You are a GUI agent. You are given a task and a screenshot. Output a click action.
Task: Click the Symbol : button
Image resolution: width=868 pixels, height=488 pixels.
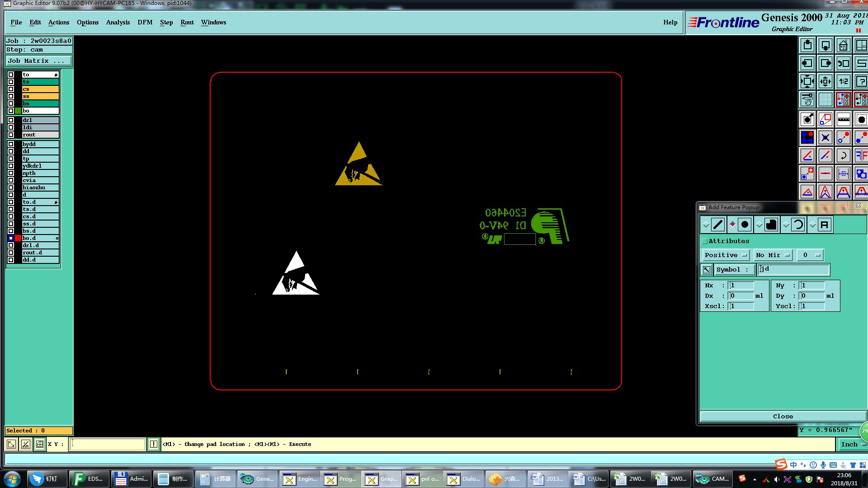pyautogui.click(x=734, y=270)
